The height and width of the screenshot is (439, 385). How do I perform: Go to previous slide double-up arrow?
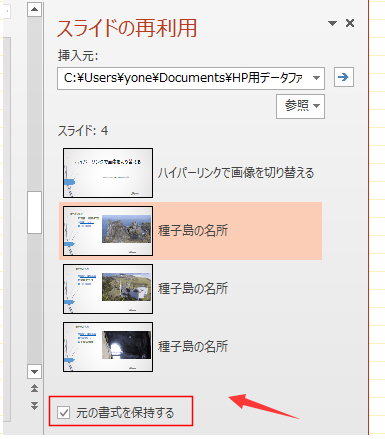(34, 388)
